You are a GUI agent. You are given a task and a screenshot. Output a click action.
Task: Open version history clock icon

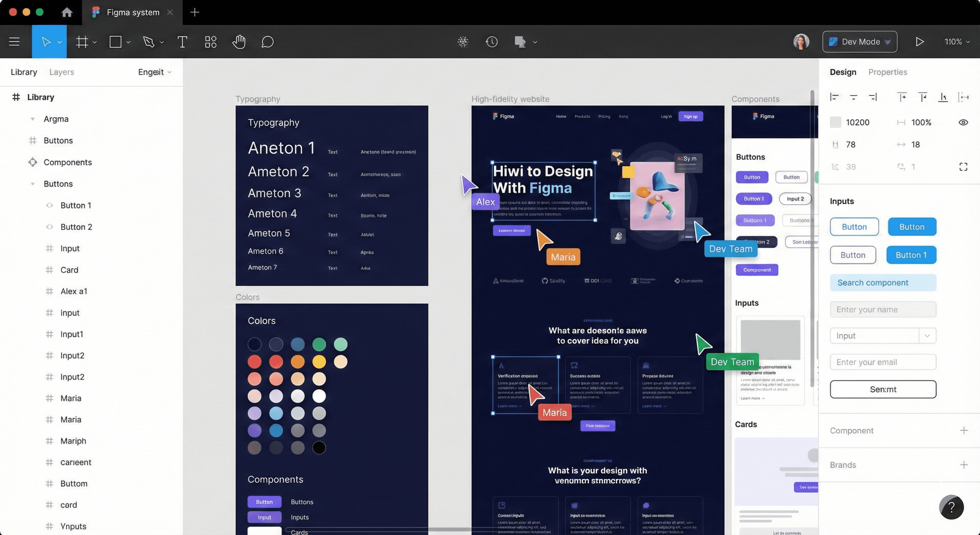491,41
